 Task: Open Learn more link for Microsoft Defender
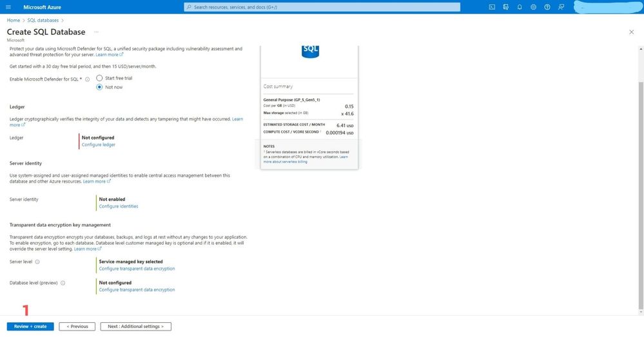109,55
